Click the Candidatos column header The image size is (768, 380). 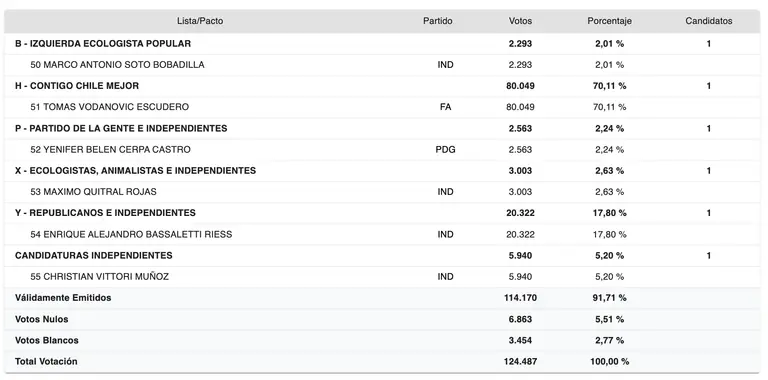[709, 21]
